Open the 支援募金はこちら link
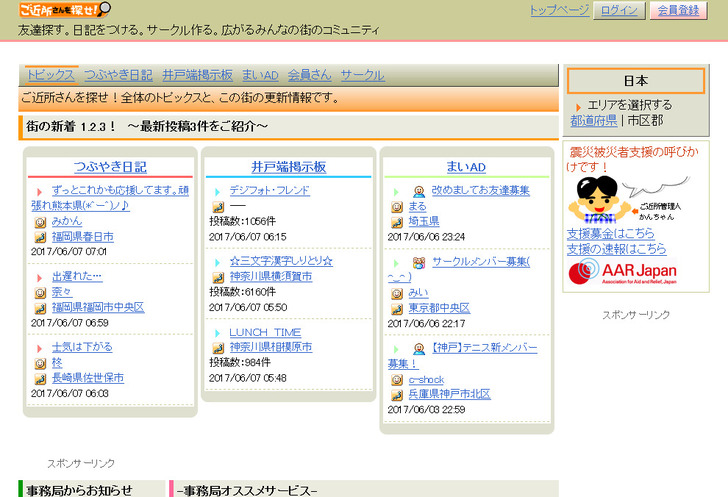Screen dimensions: 728x497 pos(616,234)
